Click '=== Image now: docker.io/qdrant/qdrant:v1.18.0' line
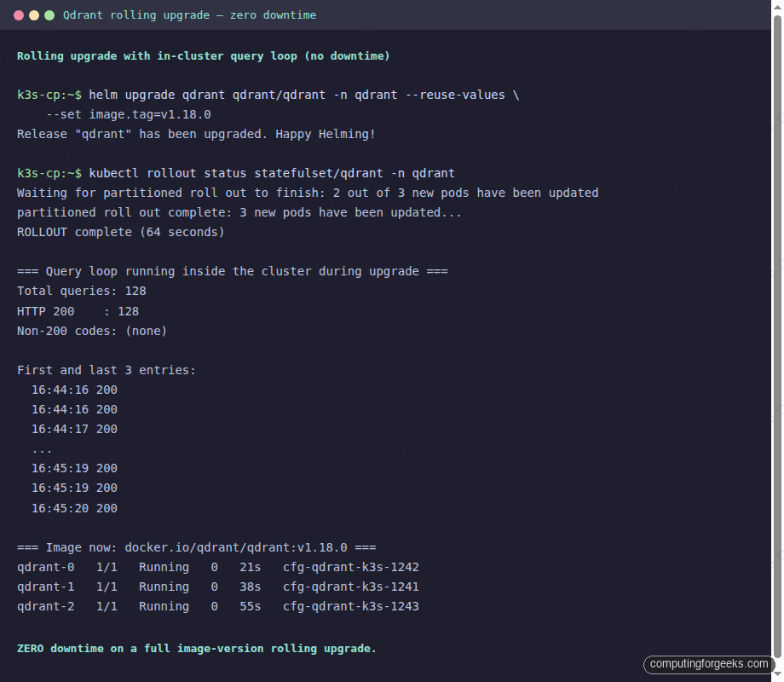The height and width of the screenshot is (682, 784). click(197, 547)
